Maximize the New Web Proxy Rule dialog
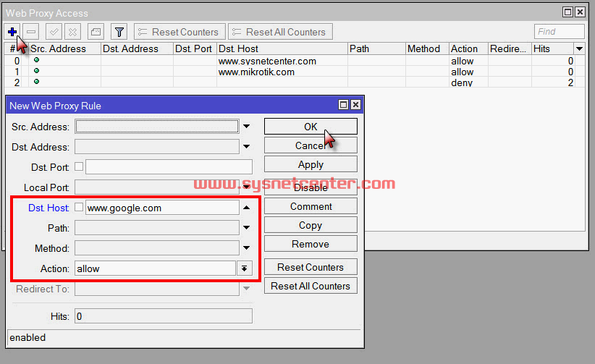 click(343, 105)
